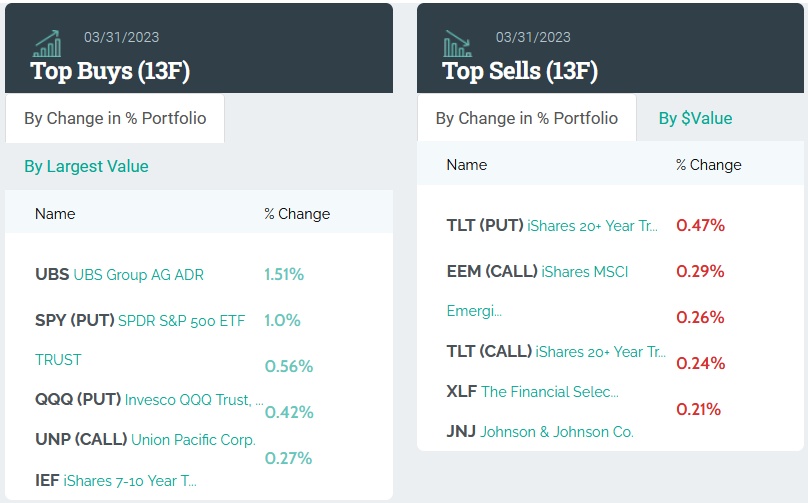Image resolution: width=808 pixels, height=503 pixels.
Task: Click the Top Sells (13F) heading
Action: [x=520, y=71]
